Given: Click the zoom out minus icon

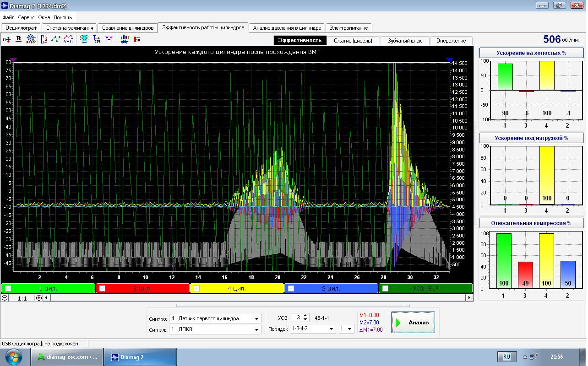Looking at the screenshot, I should pos(5,298).
